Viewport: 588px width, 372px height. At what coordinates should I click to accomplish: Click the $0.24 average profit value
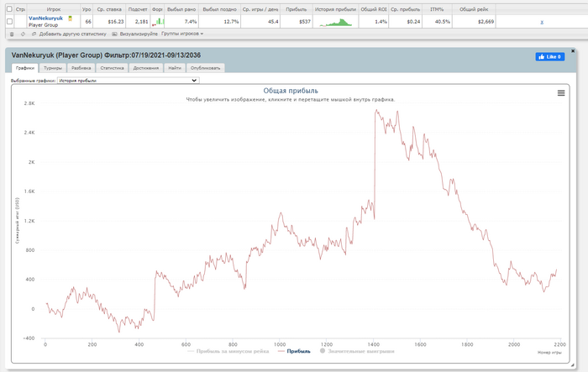(x=413, y=22)
